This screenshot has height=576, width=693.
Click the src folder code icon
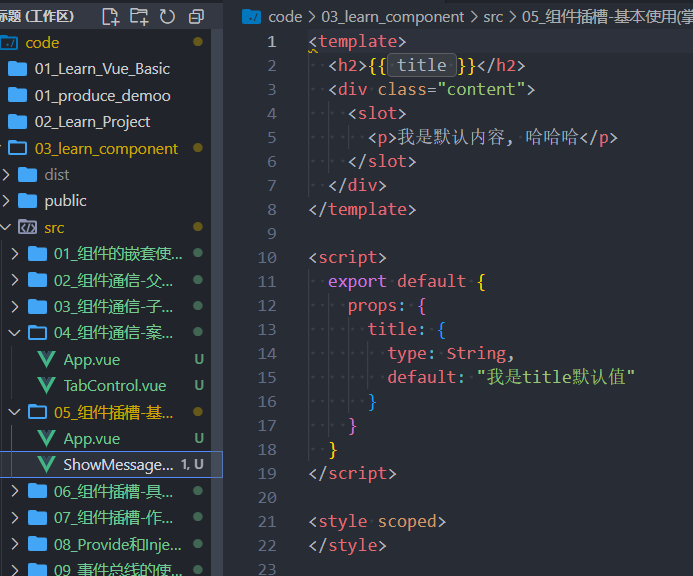[x=27, y=227]
